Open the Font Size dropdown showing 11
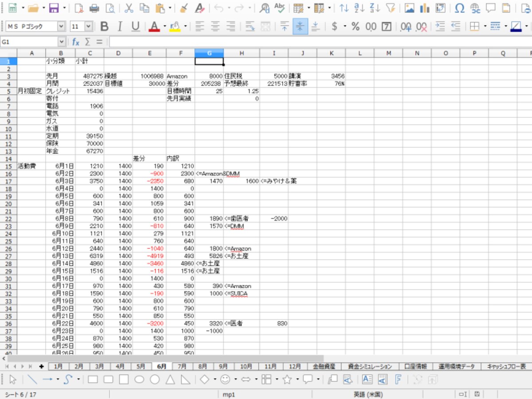 [x=88, y=27]
